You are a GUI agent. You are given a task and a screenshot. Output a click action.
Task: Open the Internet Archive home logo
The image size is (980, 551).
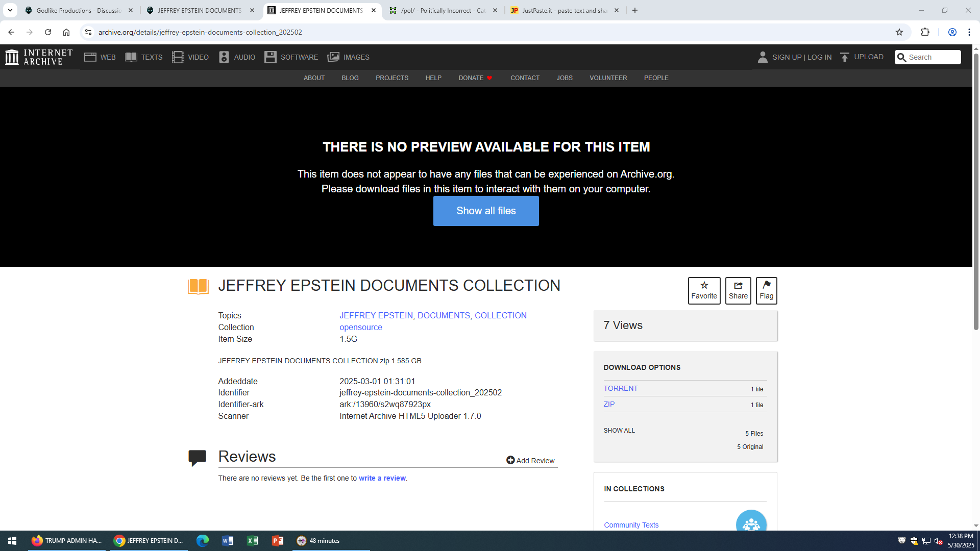pyautogui.click(x=39, y=57)
